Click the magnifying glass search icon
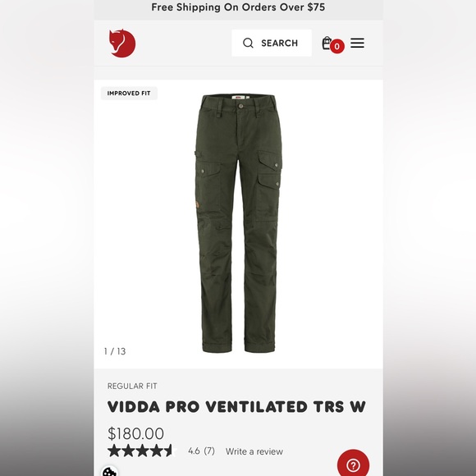The image size is (476, 476). (248, 43)
